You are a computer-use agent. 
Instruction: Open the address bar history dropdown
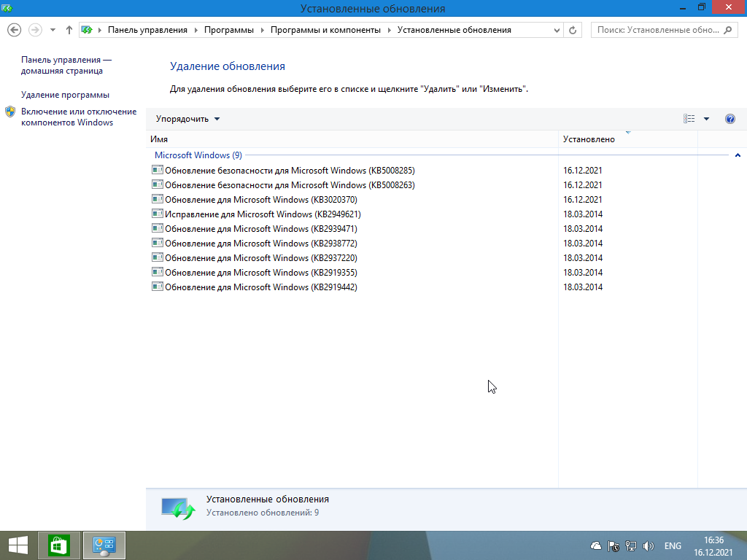pos(557,30)
